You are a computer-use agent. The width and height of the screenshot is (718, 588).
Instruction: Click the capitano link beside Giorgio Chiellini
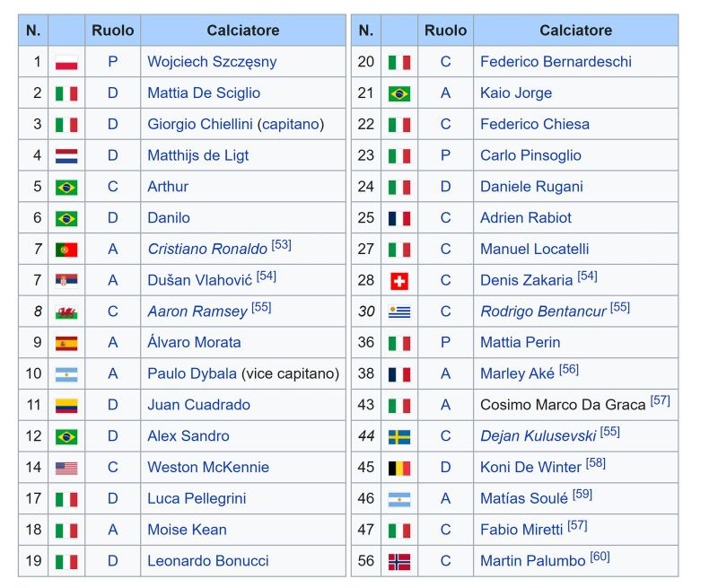coord(290,124)
